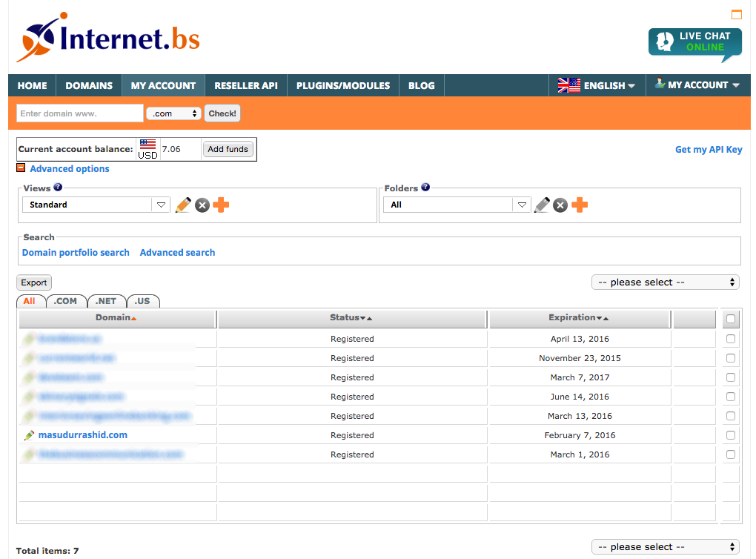Viewport: 756px width, 559px height.
Task: Check the box for masudurrashid.com row
Action: tap(731, 435)
